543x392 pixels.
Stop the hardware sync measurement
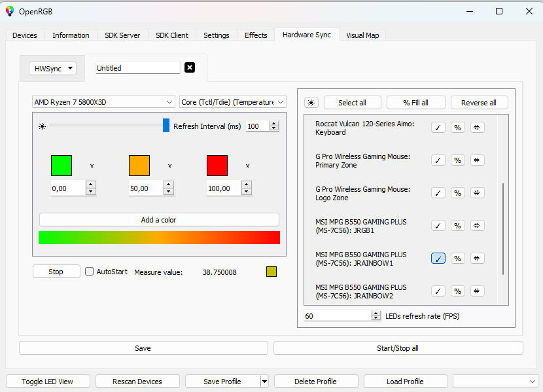[x=56, y=272]
